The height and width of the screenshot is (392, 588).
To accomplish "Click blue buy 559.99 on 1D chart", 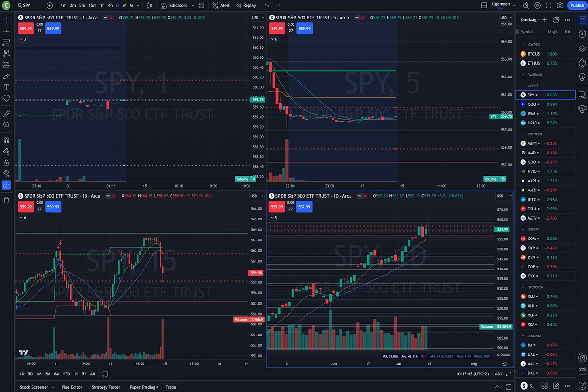I will [304, 207].
